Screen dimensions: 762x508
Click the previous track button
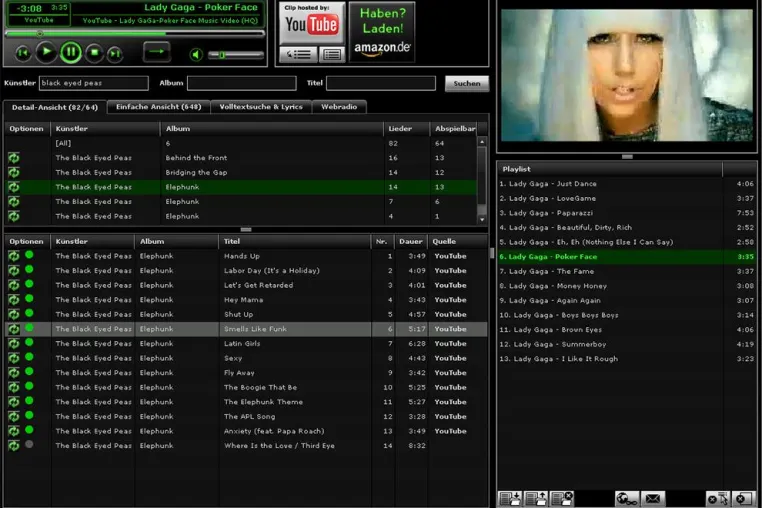[x=22, y=53]
